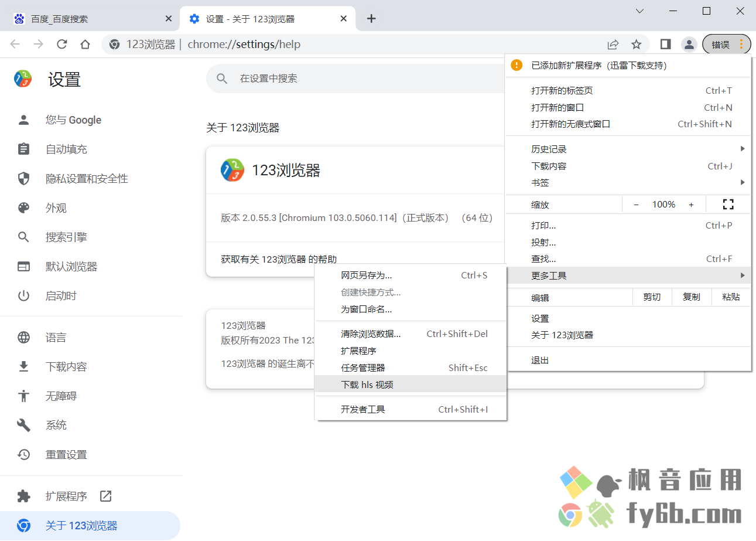
Task: Choose 打开新的窗口 menu item
Action: point(628,108)
